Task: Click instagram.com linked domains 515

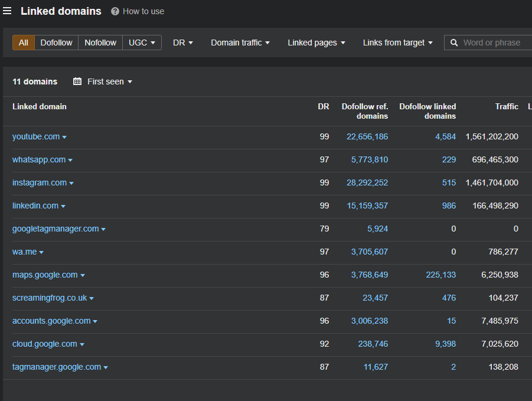Action: tap(449, 183)
